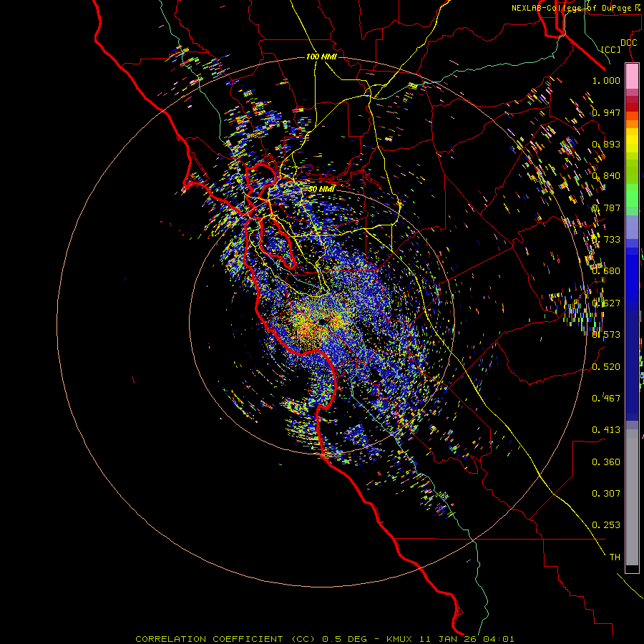Select the 0.893 scale value
The height and width of the screenshot is (644, 644).
[x=606, y=144]
